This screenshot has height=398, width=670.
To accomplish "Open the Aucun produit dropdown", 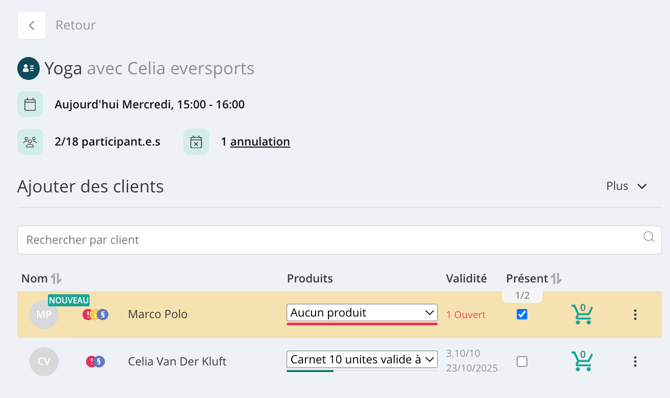I will 362,313.
